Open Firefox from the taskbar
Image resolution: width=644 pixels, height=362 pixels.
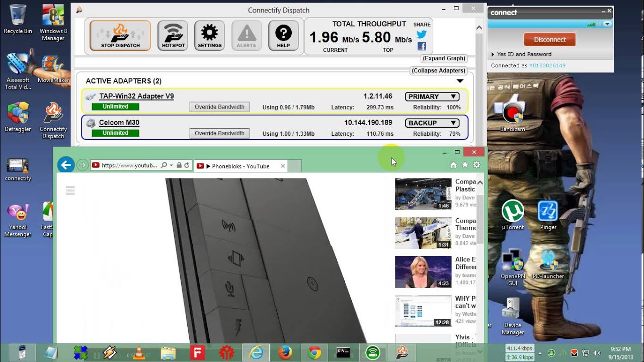pos(285,353)
